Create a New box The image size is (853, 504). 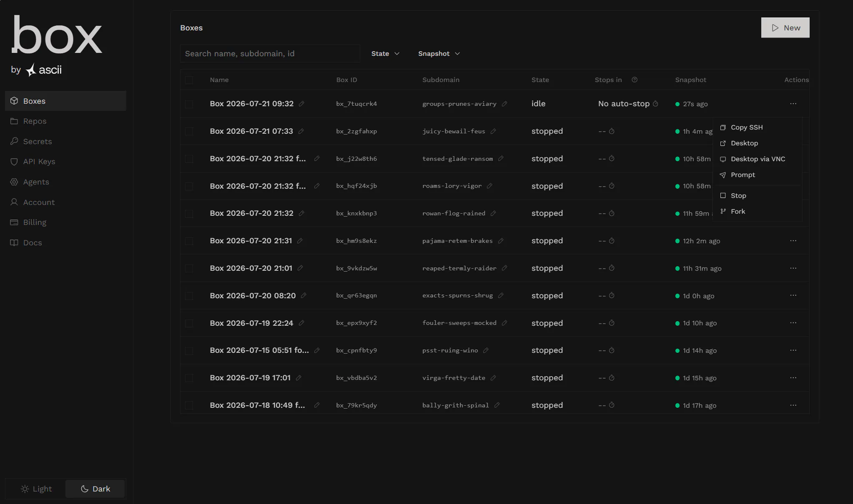pos(785,27)
